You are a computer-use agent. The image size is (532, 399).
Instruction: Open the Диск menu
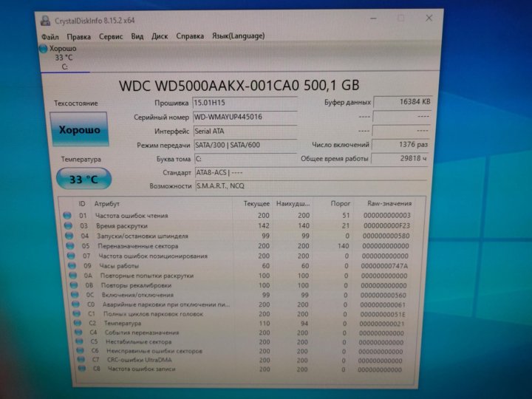tap(160, 36)
